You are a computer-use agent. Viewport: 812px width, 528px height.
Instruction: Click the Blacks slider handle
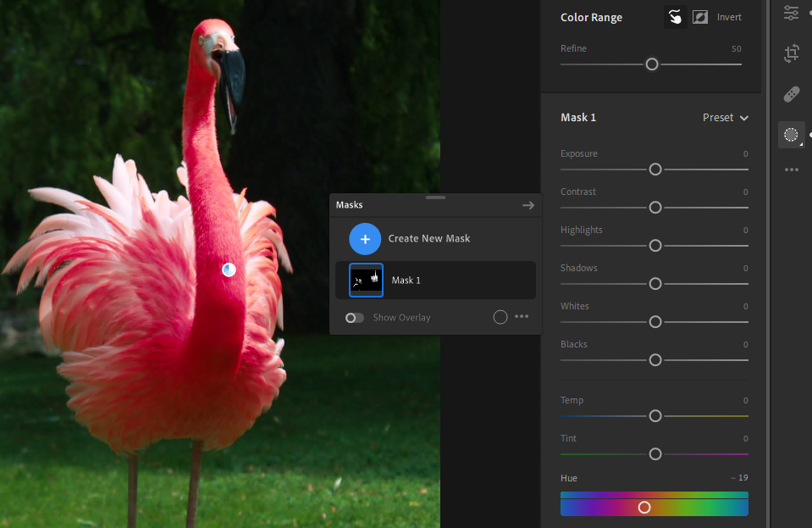point(655,359)
